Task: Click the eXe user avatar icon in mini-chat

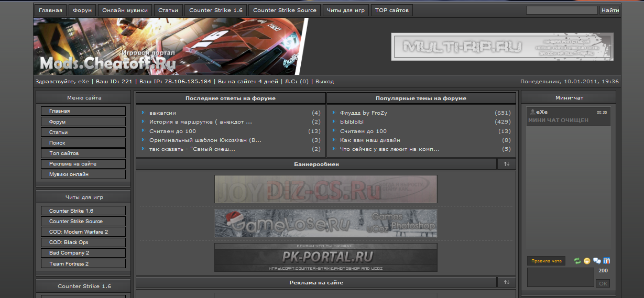Action: [x=532, y=112]
